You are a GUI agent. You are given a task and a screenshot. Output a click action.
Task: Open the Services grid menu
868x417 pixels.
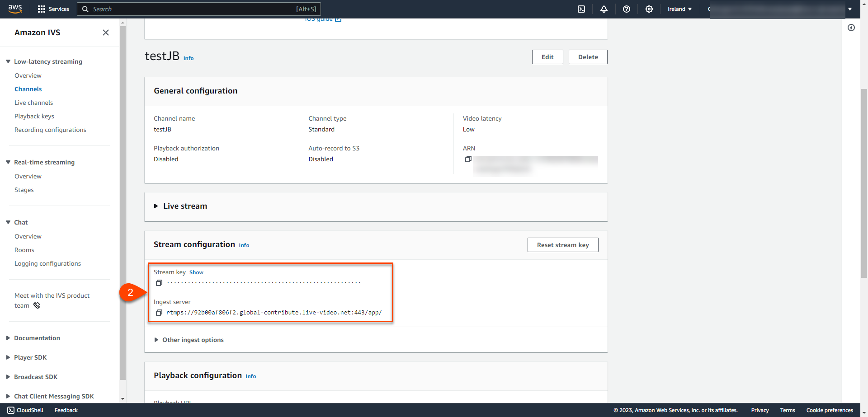coord(53,9)
